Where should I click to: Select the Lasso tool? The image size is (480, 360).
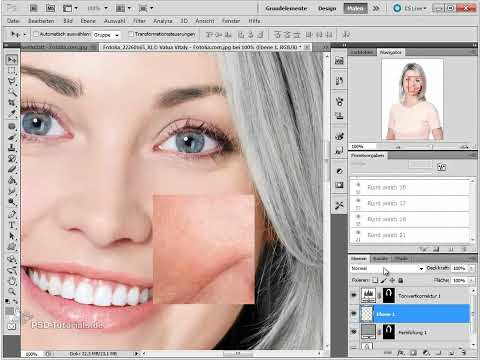12,81
